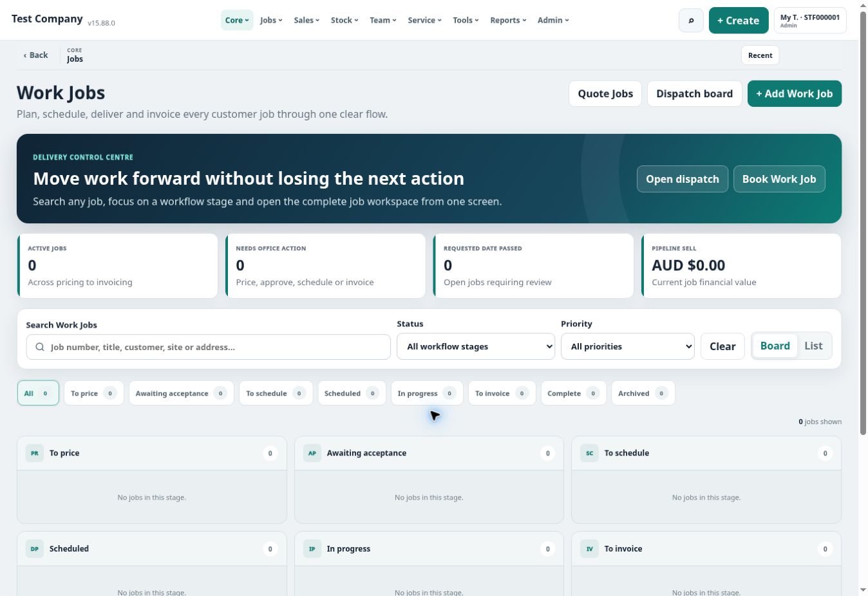Filter by Archived stage chip

(x=643, y=393)
